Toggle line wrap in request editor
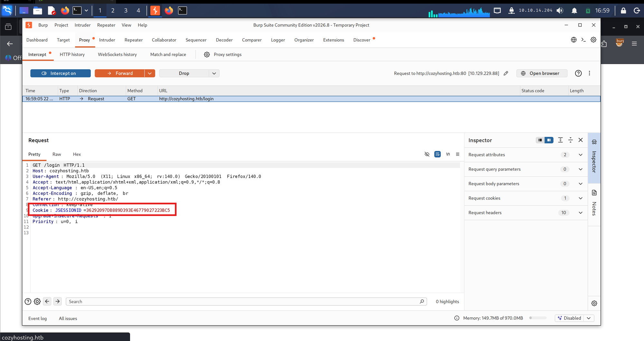The image size is (644, 341). (437, 154)
